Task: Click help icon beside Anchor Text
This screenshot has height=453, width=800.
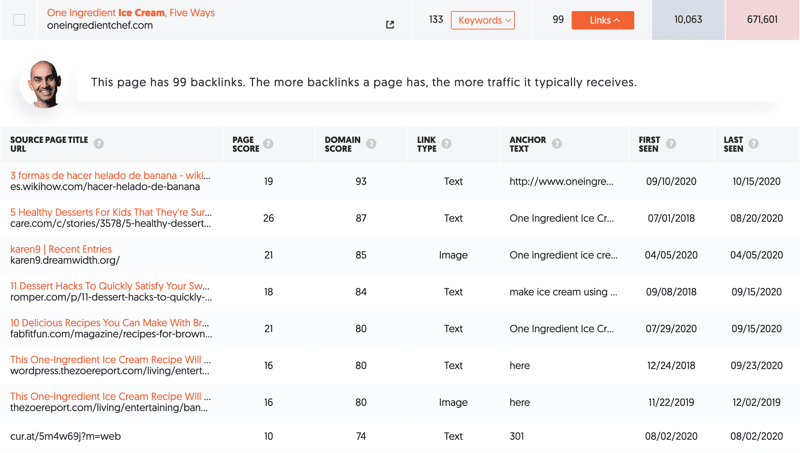Action: 557,144
